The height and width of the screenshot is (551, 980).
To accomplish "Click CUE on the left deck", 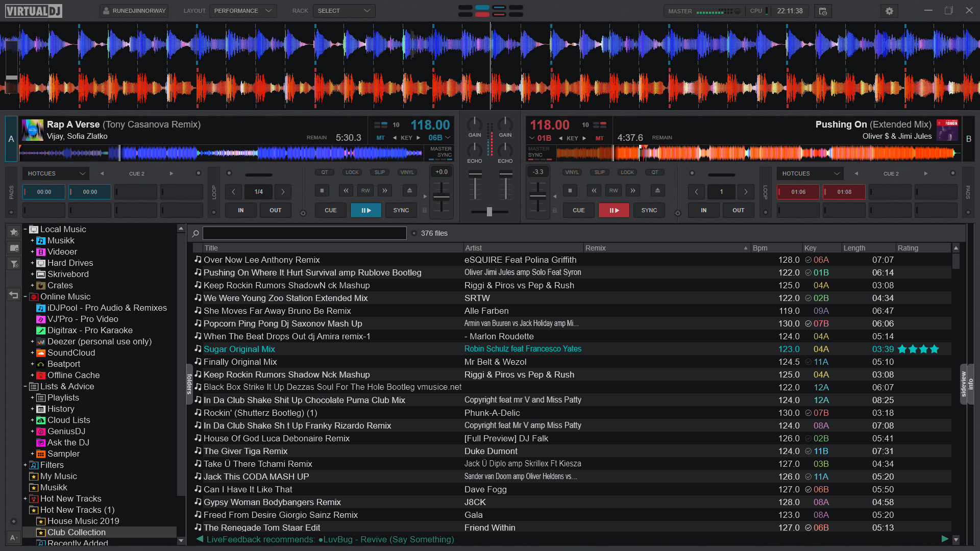I will (330, 210).
